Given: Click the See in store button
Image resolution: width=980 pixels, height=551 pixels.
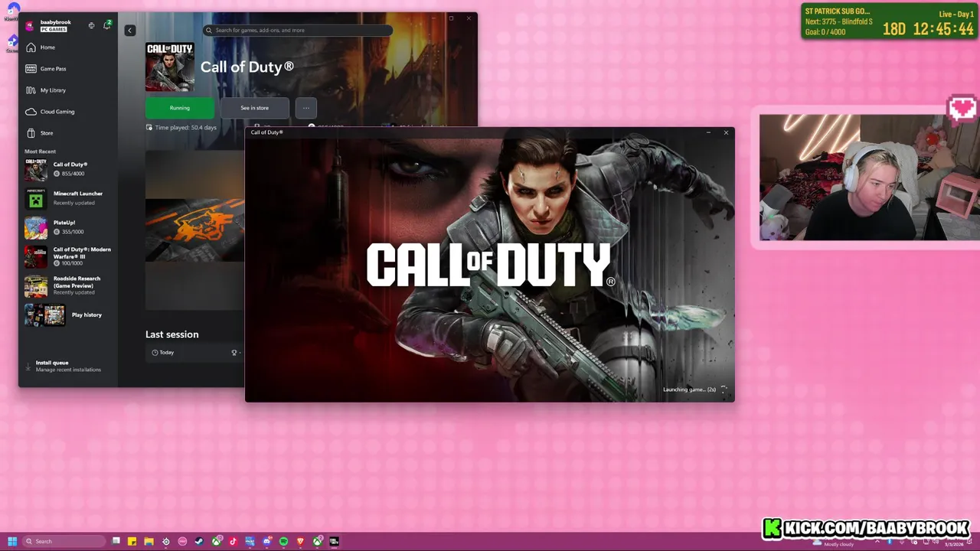Looking at the screenshot, I should click(255, 108).
